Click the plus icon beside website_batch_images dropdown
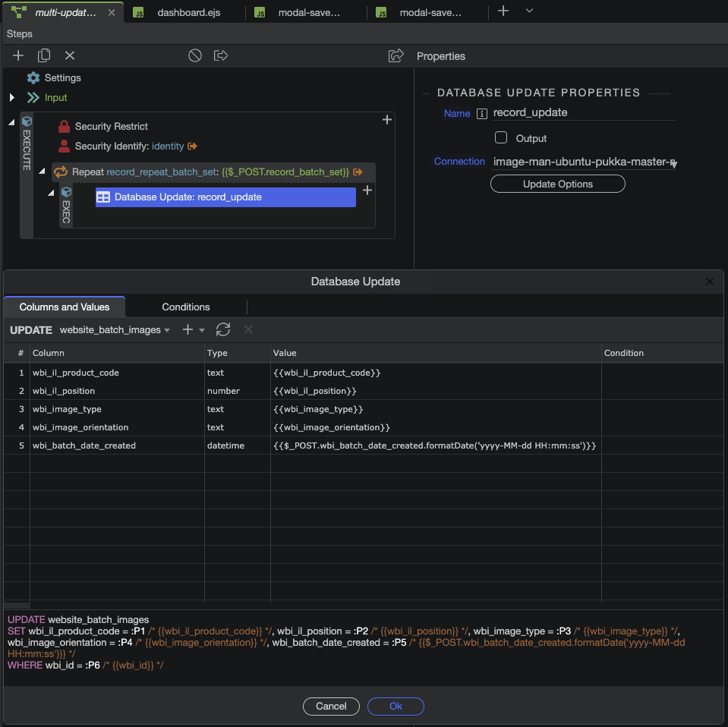 (188, 329)
